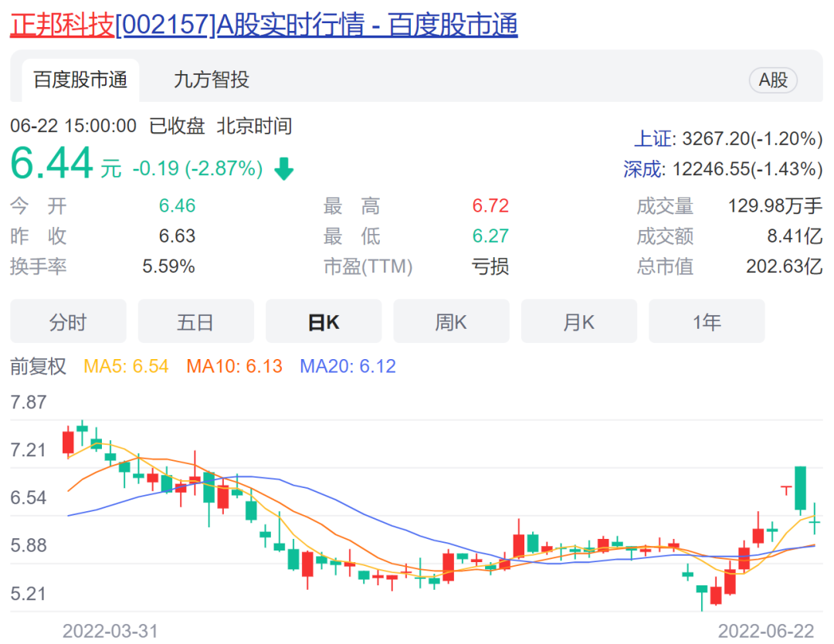Switch to the 九方智投 tab
The width and height of the screenshot is (834, 644).
click(x=211, y=80)
